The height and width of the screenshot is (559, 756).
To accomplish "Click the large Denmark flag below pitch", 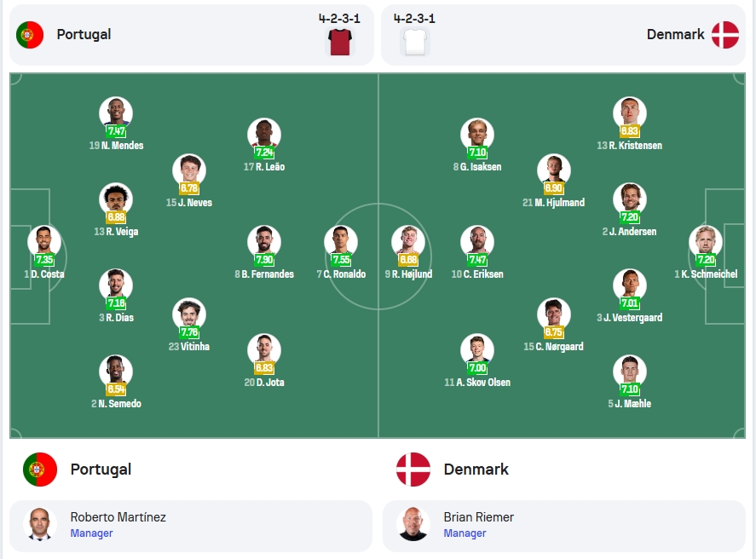I will [x=413, y=470].
